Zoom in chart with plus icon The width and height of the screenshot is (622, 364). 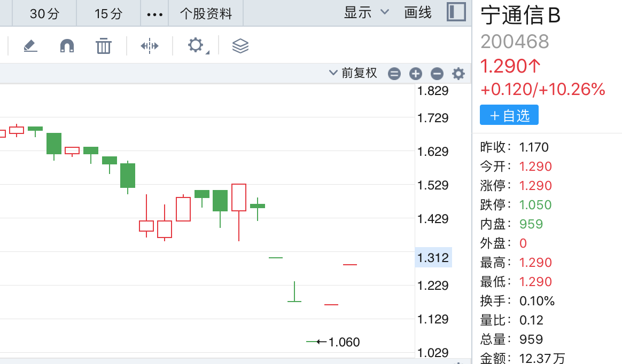point(416,74)
